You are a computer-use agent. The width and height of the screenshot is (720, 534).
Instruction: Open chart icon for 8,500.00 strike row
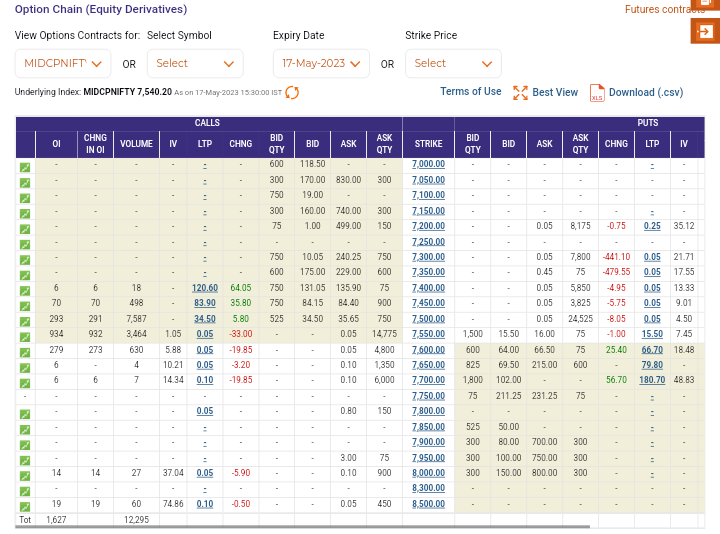(25, 507)
